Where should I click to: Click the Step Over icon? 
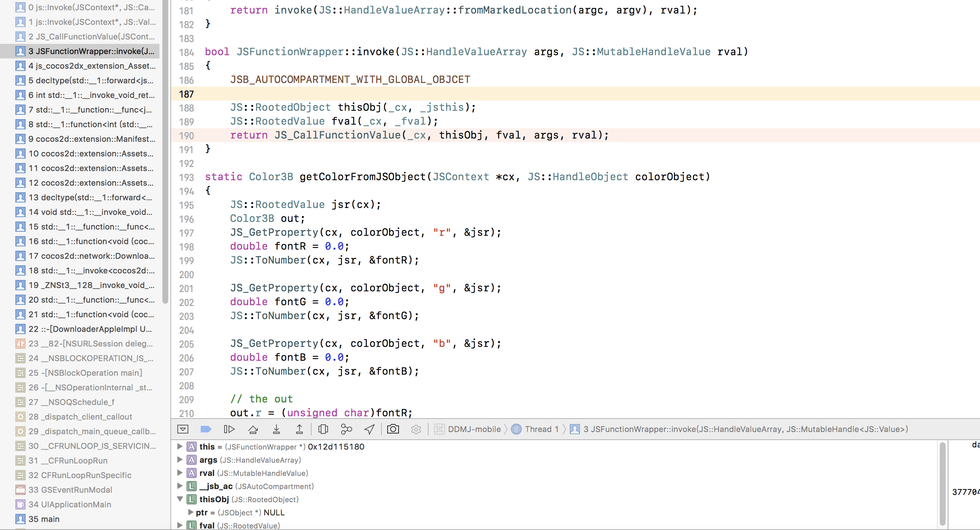click(253, 429)
